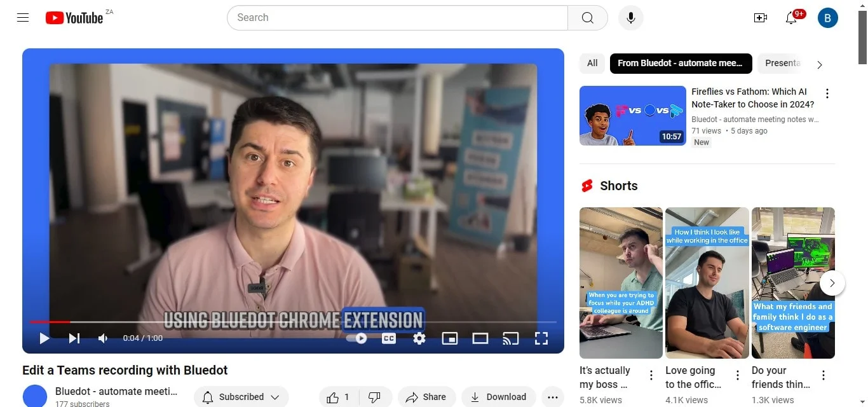This screenshot has width=868, height=407.
Task: Enter full screen mode
Action: tap(541, 338)
